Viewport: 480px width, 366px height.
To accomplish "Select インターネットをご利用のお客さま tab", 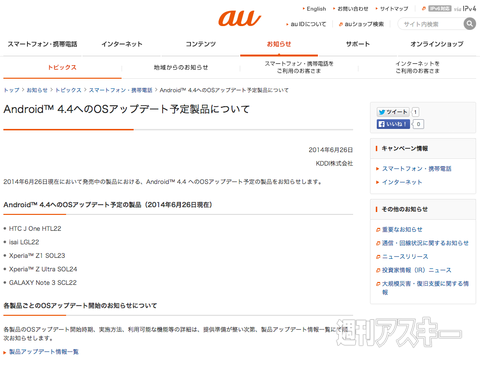I will [x=417, y=67].
